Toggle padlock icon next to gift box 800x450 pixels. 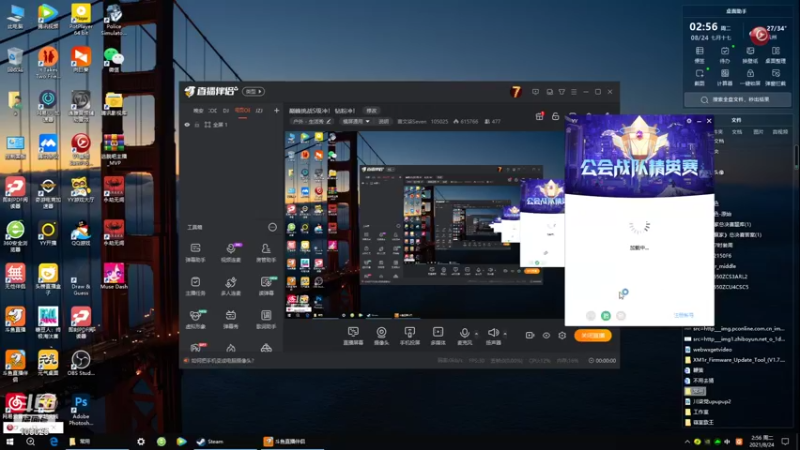coord(556,116)
